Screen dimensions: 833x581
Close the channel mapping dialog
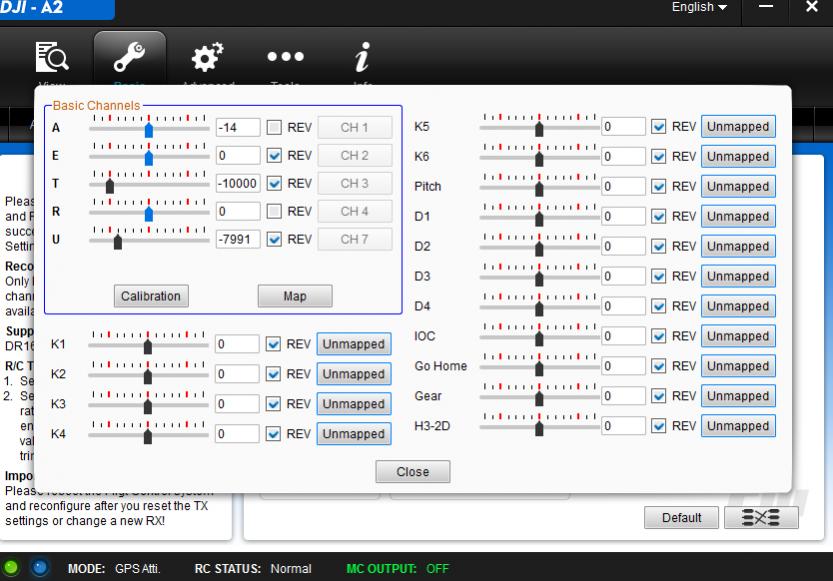click(x=413, y=472)
